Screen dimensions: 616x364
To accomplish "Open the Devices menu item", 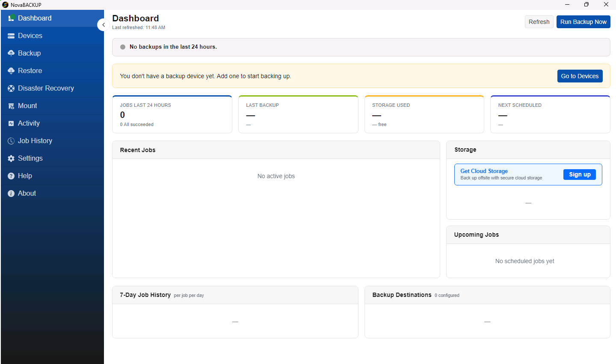I will tap(52, 36).
